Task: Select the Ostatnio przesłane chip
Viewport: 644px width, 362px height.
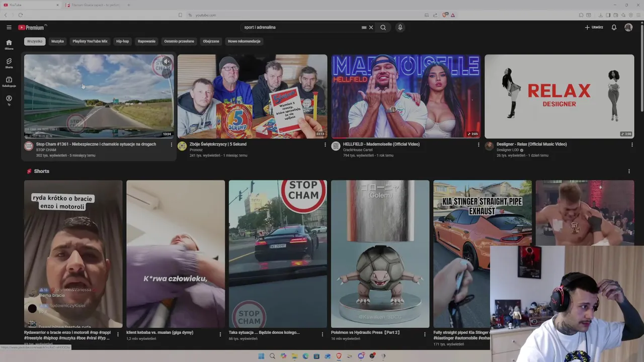Action: [x=179, y=41]
